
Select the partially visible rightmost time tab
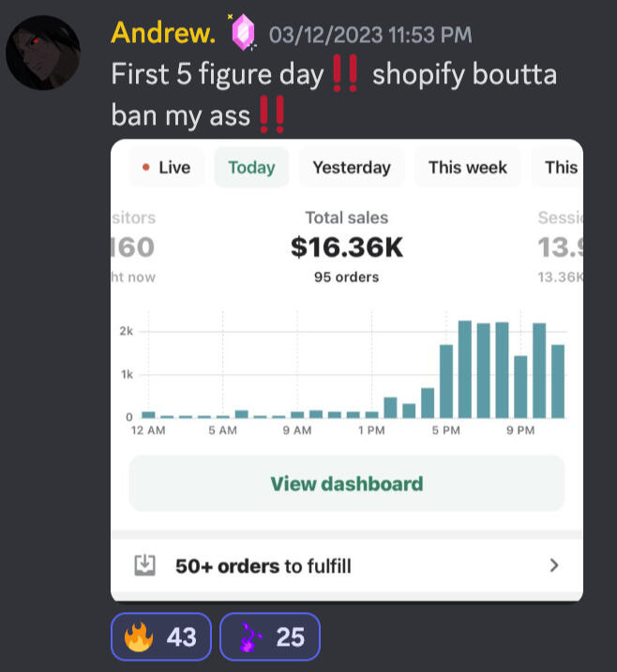[561, 168]
